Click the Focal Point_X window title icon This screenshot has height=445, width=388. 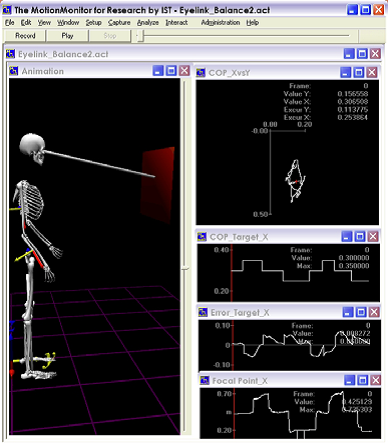pyautogui.click(x=204, y=380)
